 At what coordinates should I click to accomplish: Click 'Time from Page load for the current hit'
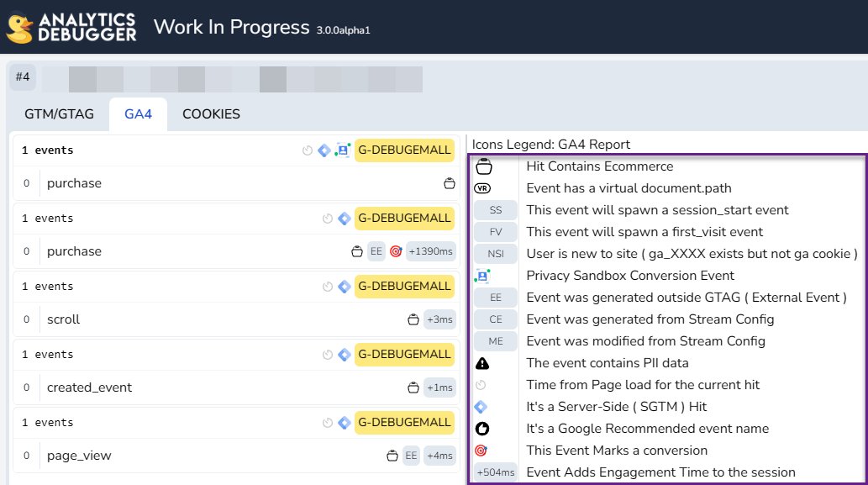click(643, 385)
